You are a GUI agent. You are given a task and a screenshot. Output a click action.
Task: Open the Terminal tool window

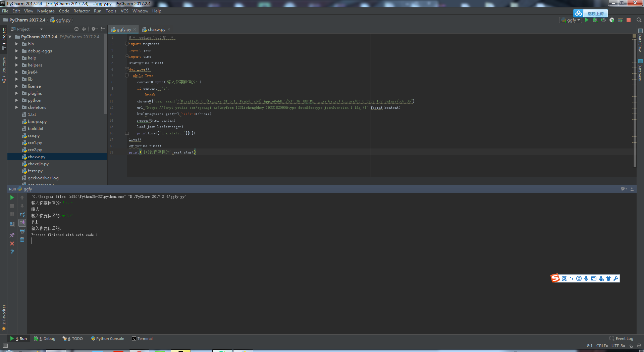click(142, 339)
